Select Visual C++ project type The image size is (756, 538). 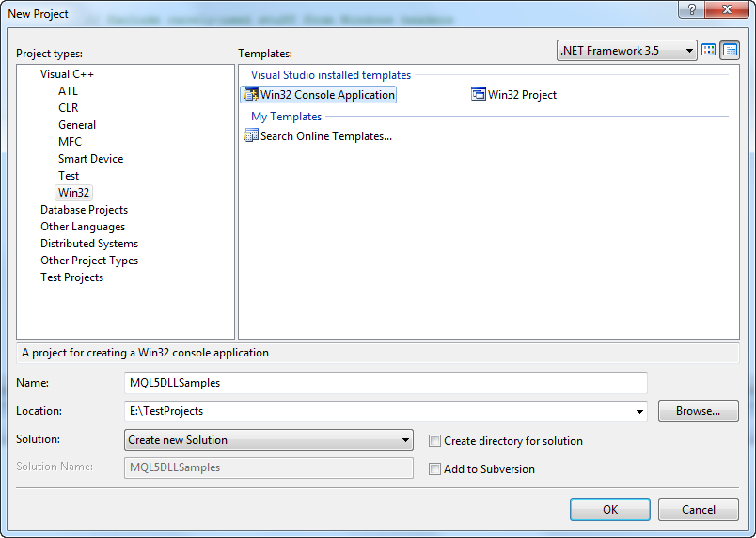[67, 74]
